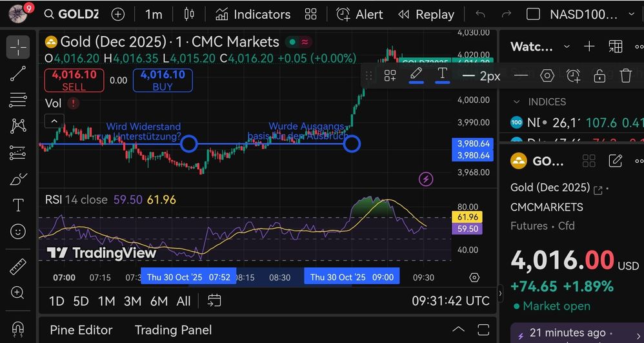Screen dimensions: 644x343
Task: Select the left anchor circle of horizontal line
Action: [189, 144]
